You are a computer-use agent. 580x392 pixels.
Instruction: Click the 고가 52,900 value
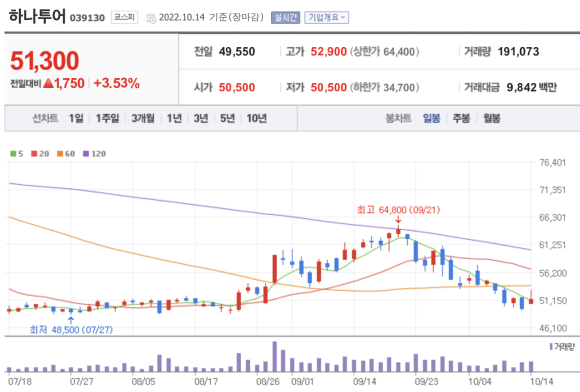point(328,51)
